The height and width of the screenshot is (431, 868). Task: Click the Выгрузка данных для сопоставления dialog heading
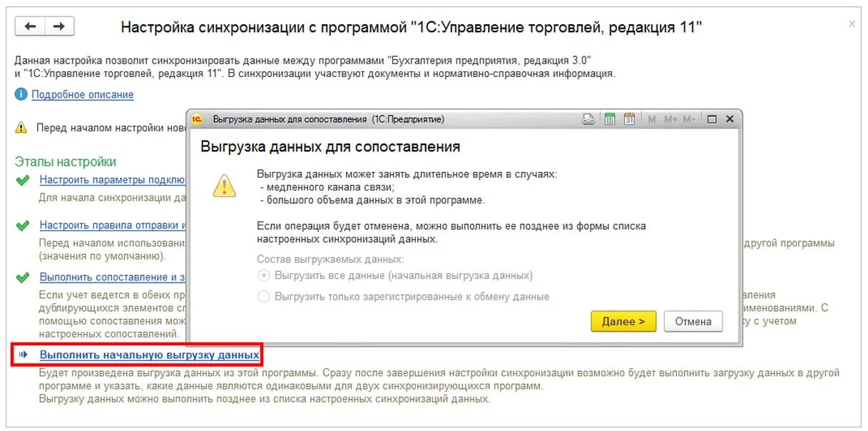coord(330,147)
